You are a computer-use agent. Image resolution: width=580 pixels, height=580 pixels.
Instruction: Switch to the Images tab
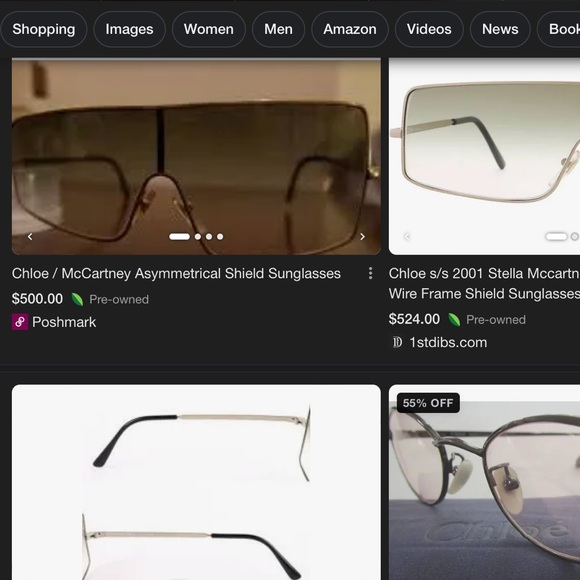click(129, 29)
